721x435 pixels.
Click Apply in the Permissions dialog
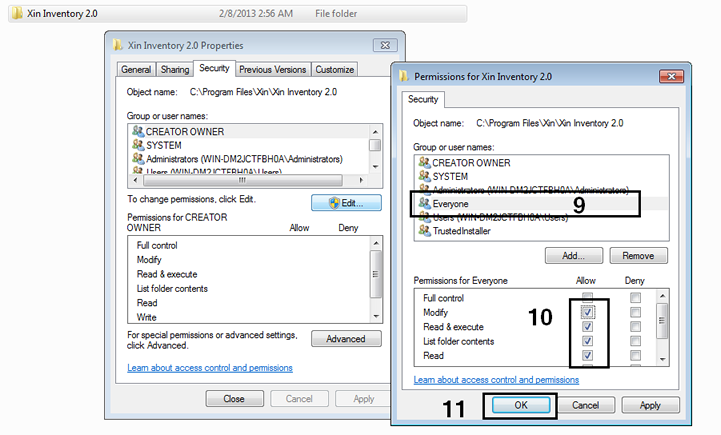[650, 405]
